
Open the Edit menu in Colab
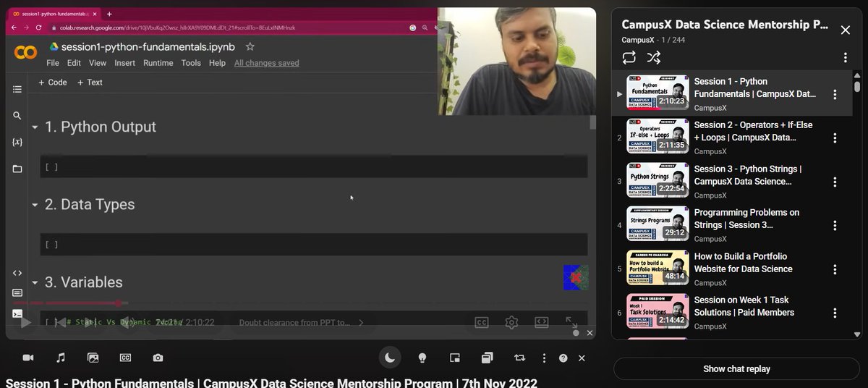pos(74,63)
